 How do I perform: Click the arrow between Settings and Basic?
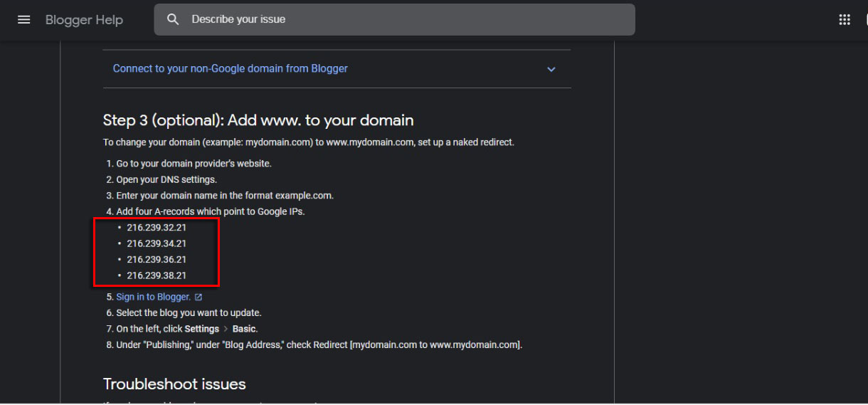[x=226, y=329]
